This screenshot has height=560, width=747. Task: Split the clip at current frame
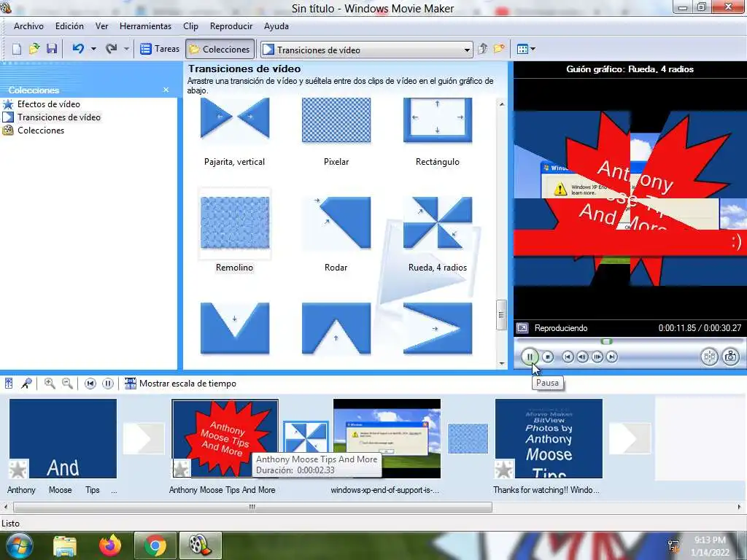[709, 357]
